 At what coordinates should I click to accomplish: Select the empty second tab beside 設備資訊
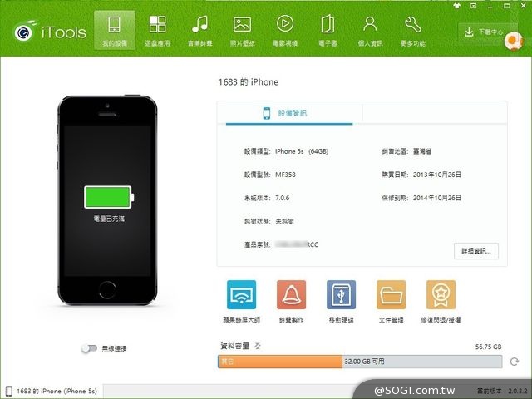pos(435,113)
